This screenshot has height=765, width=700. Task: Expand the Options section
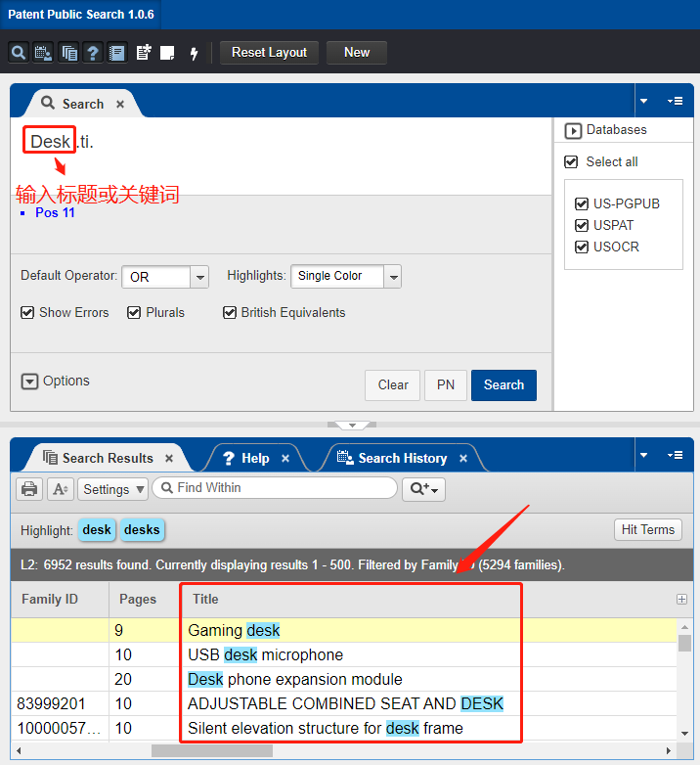click(x=29, y=382)
